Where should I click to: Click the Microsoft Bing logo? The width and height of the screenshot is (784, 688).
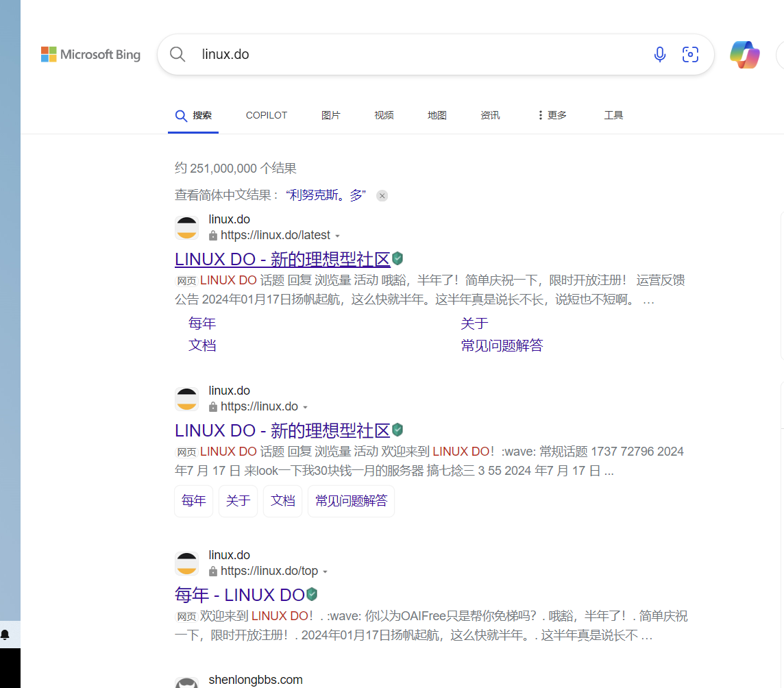[90, 55]
